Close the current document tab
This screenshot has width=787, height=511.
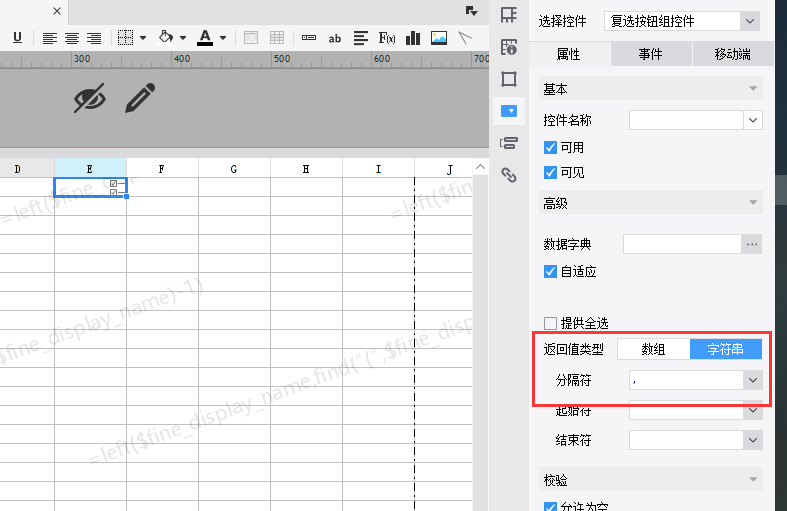click(x=57, y=11)
